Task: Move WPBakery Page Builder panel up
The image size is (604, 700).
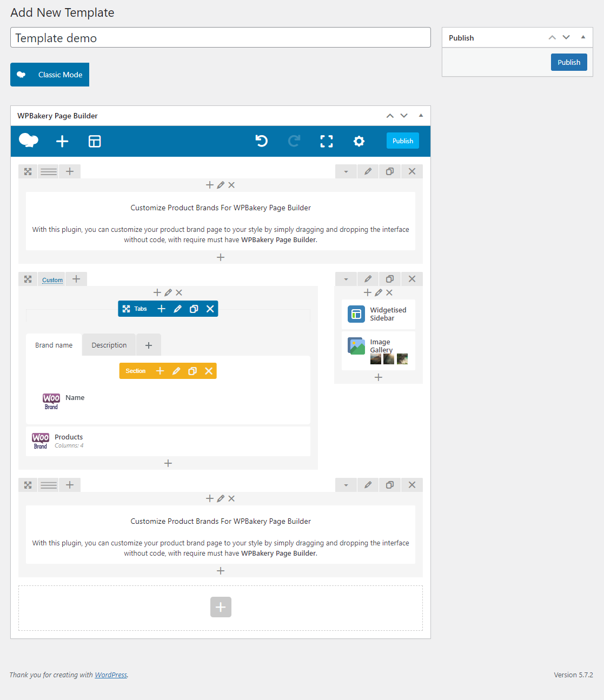Action: coord(390,116)
